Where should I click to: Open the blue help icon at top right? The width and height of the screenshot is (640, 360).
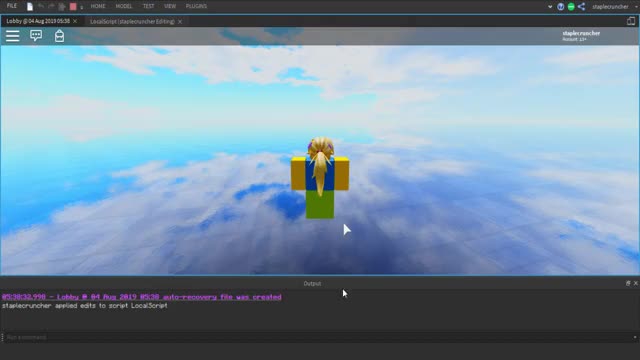(560, 7)
